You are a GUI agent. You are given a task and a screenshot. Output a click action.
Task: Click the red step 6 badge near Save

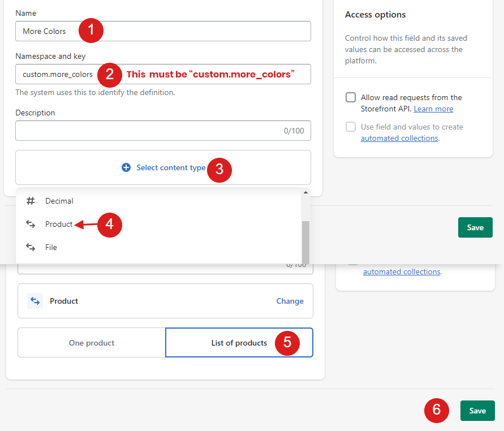tap(436, 410)
